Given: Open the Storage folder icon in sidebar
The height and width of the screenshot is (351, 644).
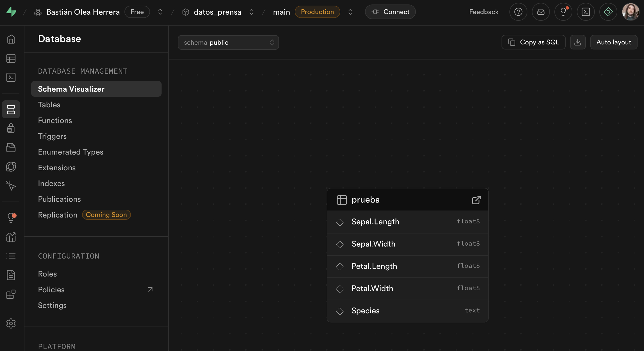Looking at the screenshot, I should click(11, 148).
